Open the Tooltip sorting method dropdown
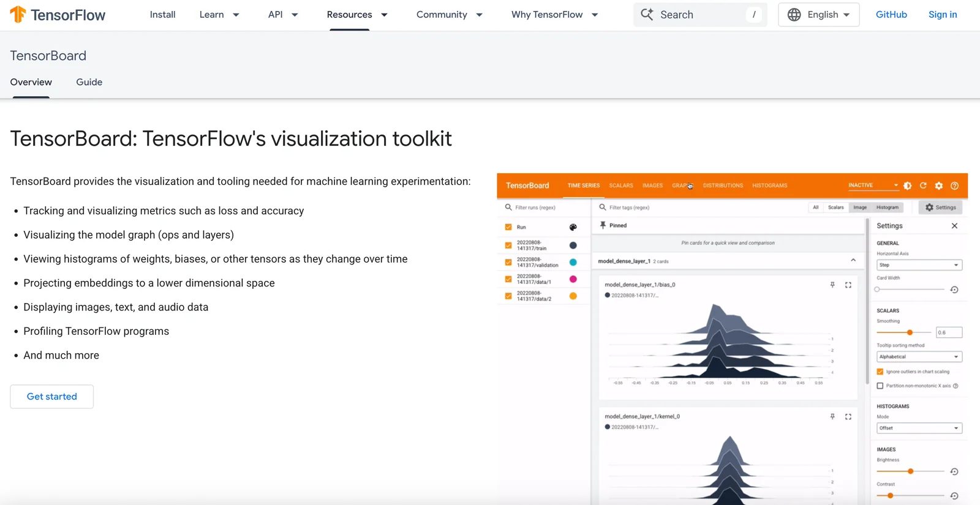 [919, 357]
